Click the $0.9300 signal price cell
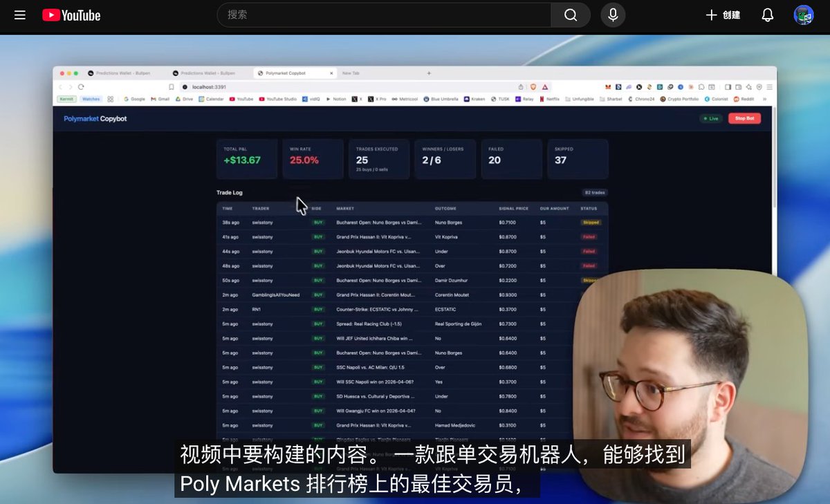Viewport: 830px width, 504px height. 508,295
